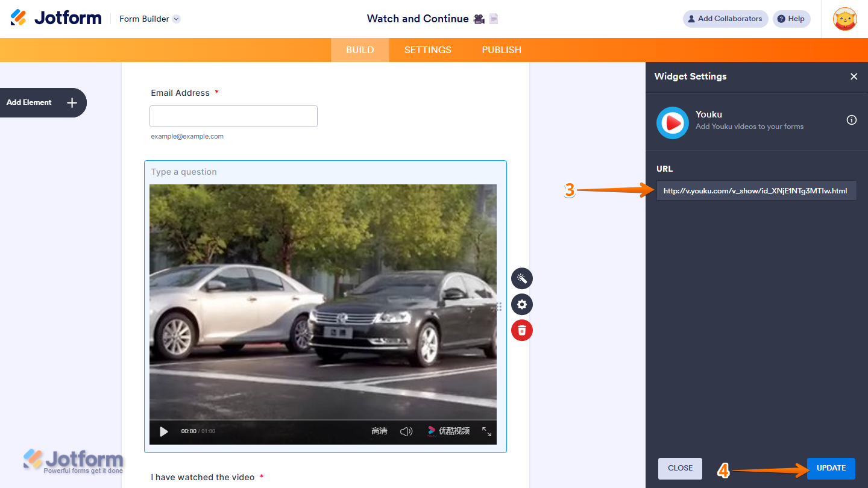Image resolution: width=868 pixels, height=488 pixels.
Task: Click the Add Collaborators button
Action: point(725,19)
